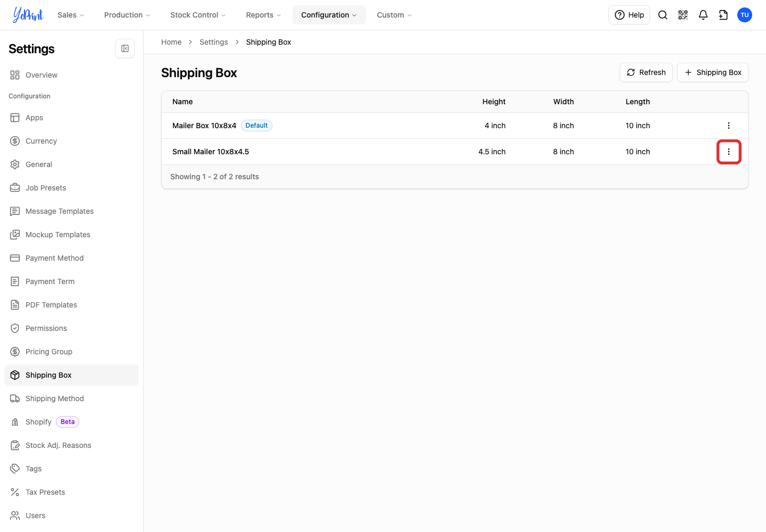Click the Beta badge next to Shopify
The height and width of the screenshot is (532, 766).
click(x=68, y=422)
